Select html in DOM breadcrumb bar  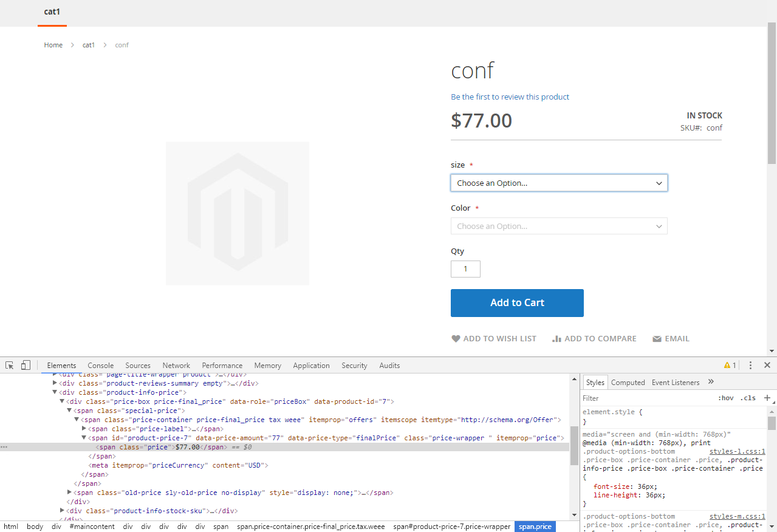pyautogui.click(x=11, y=527)
